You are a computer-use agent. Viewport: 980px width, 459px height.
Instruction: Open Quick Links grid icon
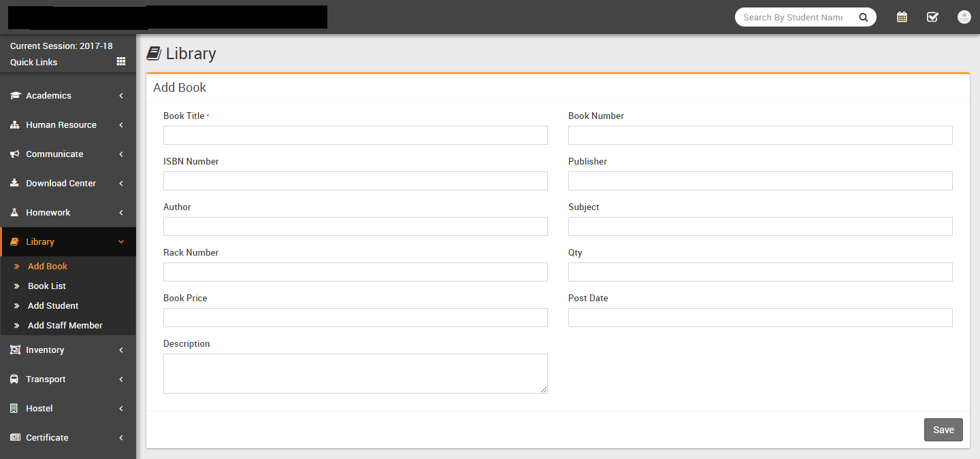[x=121, y=61]
